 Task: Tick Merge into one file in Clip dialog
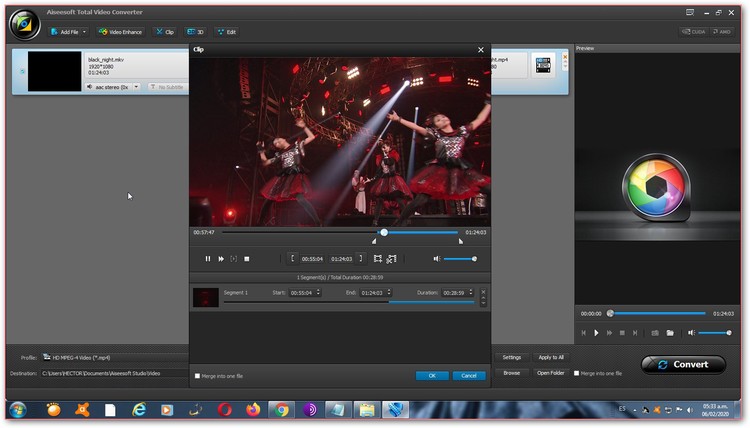pyautogui.click(x=197, y=376)
